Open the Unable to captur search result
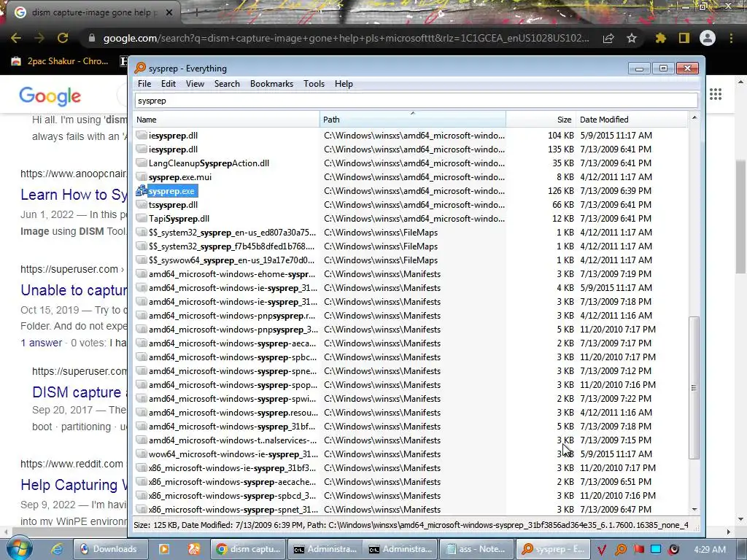 click(x=74, y=290)
